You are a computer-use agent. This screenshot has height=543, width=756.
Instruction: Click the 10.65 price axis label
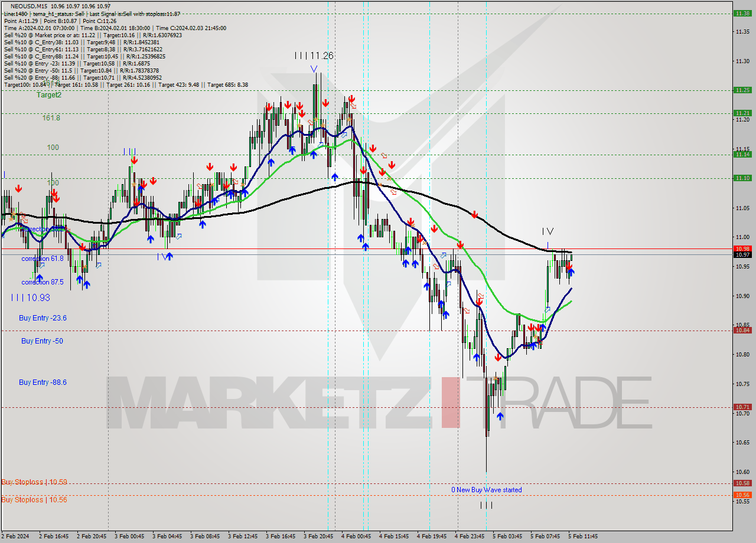[742, 442]
